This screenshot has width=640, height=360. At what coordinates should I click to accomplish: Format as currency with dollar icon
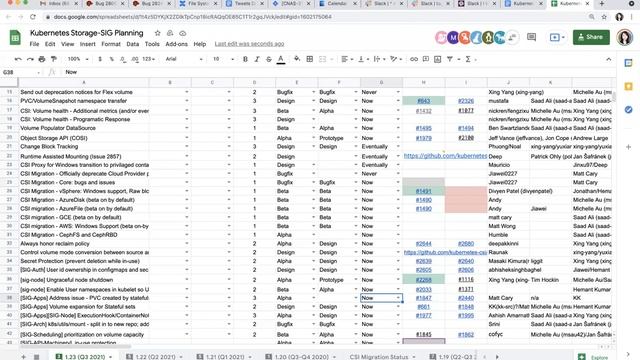(100, 59)
